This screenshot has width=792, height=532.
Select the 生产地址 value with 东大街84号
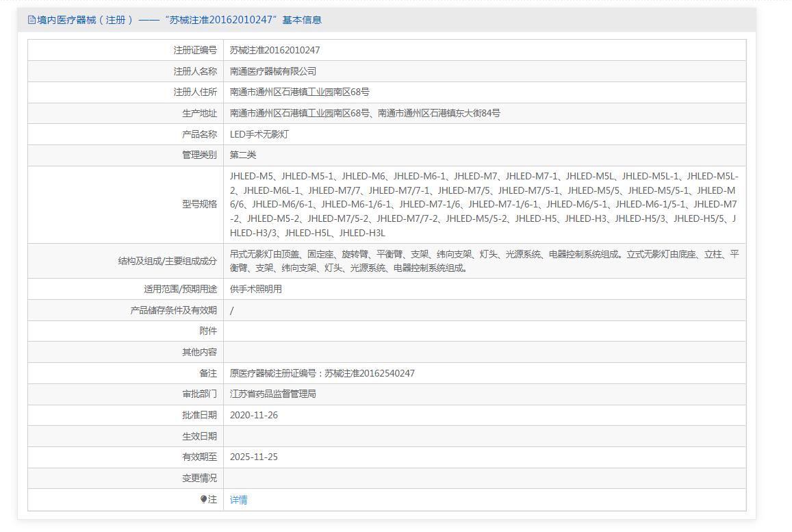click(x=365, y=113)
